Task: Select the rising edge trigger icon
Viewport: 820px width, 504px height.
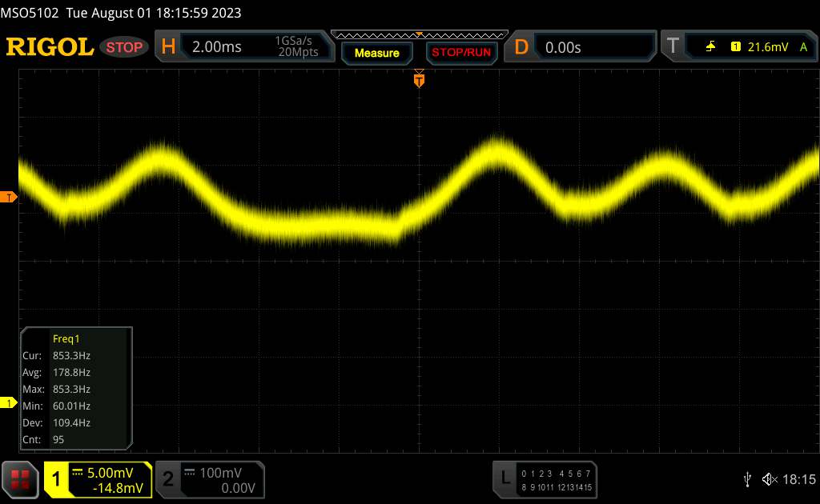Action: pos(711,47)
